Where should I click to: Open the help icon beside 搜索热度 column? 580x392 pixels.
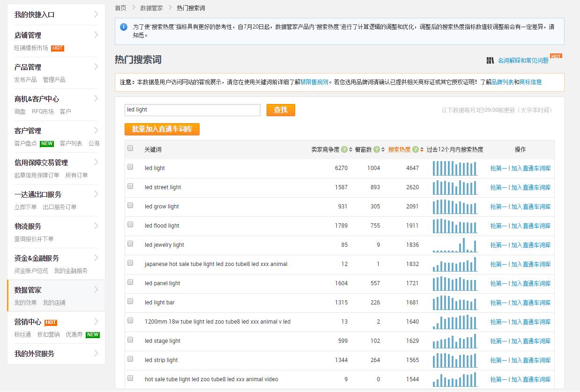point(415,149)
